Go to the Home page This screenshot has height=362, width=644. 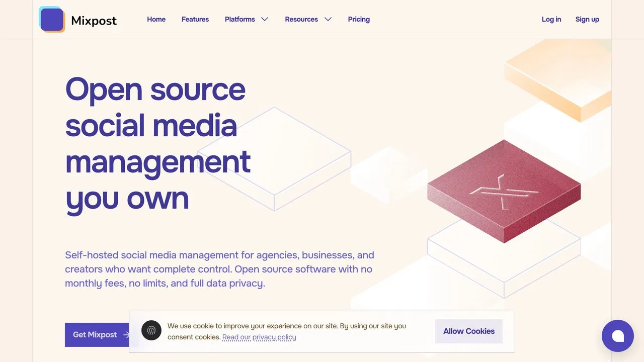(x=156, y=19)
